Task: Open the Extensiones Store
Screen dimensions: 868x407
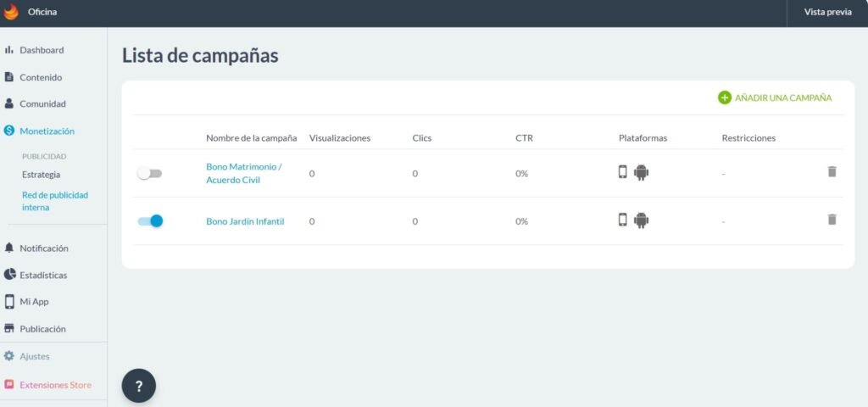Action: [55, 384]
